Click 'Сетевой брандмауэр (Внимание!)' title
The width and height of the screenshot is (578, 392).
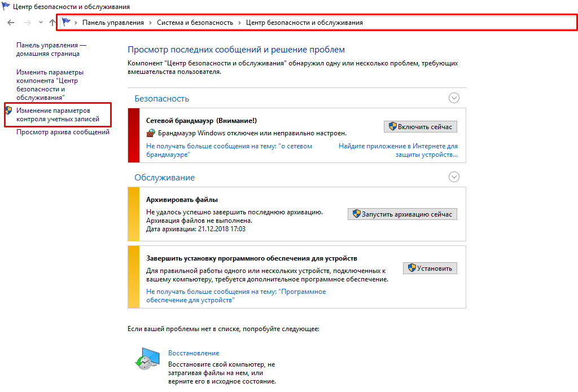click(x=202, y=121)
